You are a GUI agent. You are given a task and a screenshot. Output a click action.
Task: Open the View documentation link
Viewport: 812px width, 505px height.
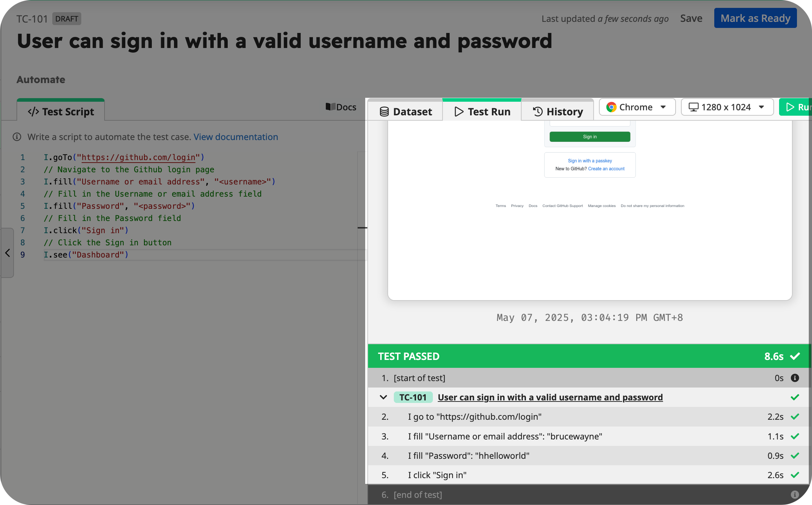236,137
